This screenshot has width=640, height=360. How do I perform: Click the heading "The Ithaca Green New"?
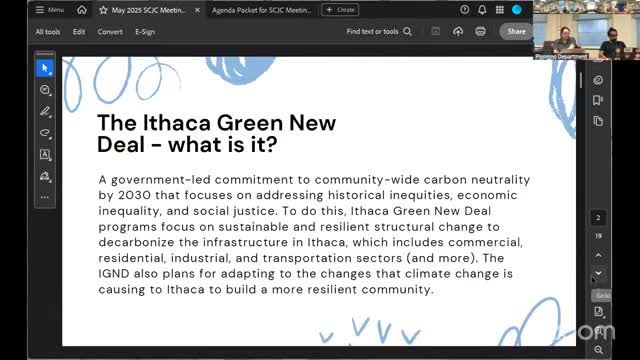216,123
